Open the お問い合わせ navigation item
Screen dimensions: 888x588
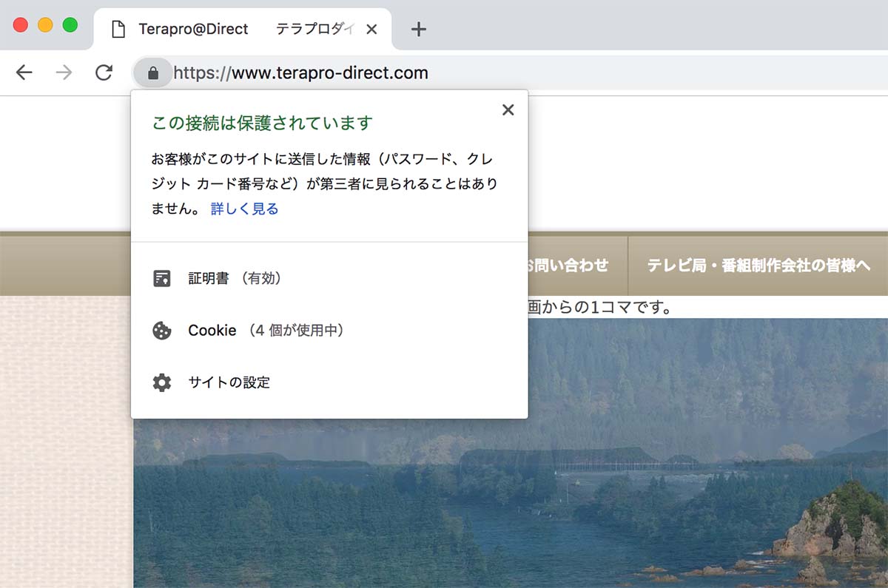point(568,266)
